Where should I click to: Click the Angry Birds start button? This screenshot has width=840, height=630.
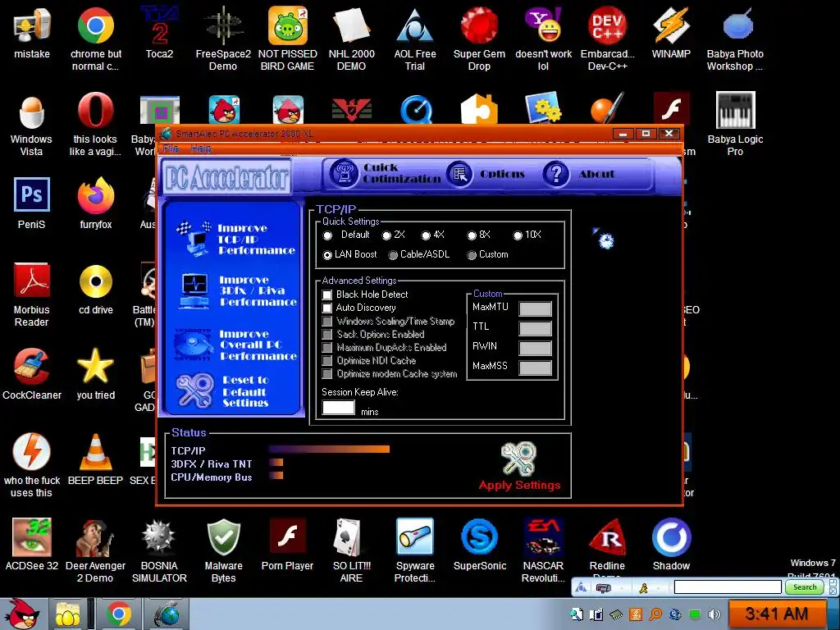click(x=22, y=614)
